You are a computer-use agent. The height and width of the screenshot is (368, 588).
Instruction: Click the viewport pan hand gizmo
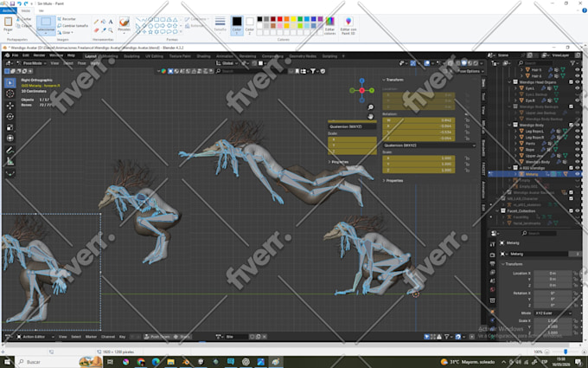pyautogui.click(x=370, y=116)
